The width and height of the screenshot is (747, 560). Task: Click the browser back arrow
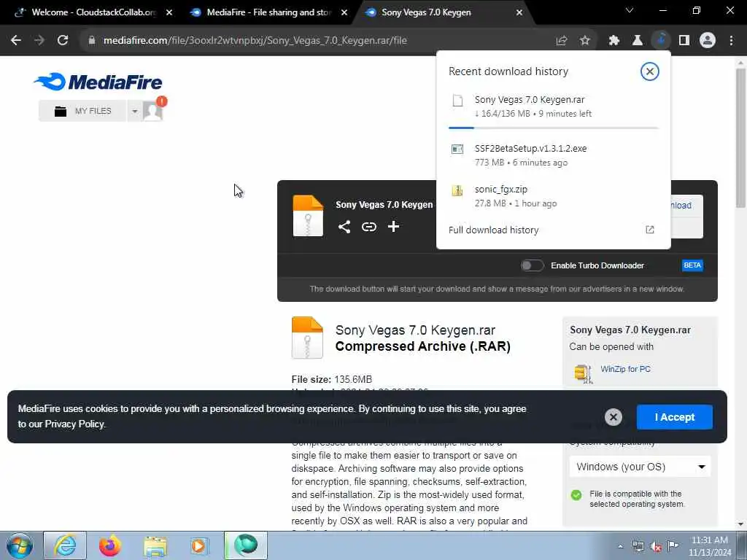coord(16,41)
